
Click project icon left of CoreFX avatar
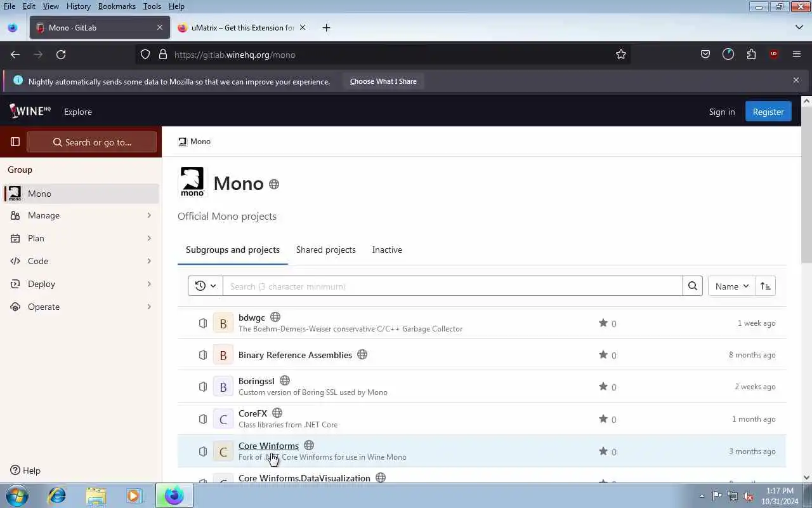click(x=203, y=419)
